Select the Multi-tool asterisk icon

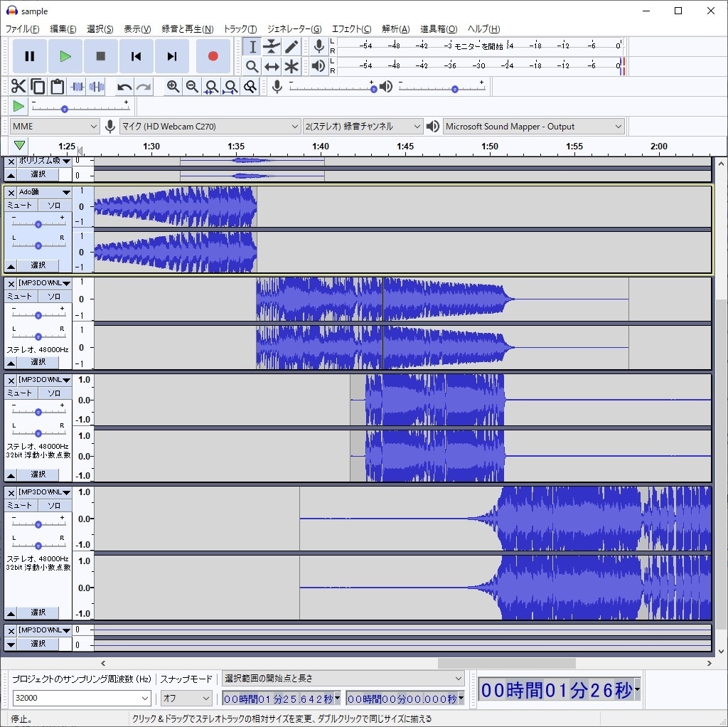click(291, 66)
